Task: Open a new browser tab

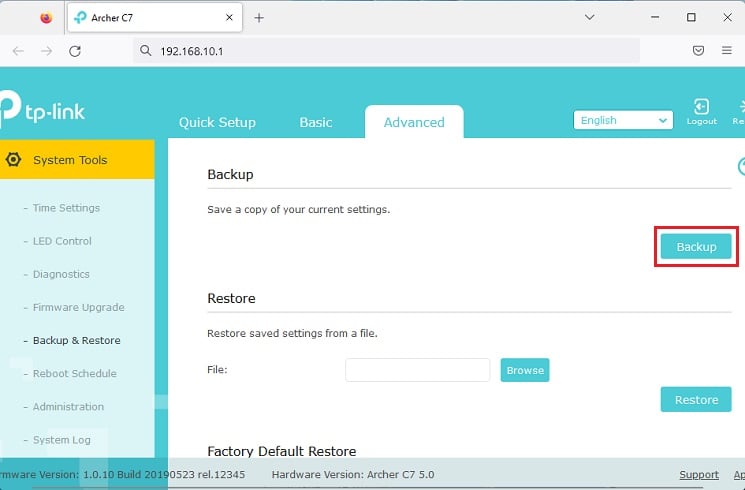Action: point(259,18)
